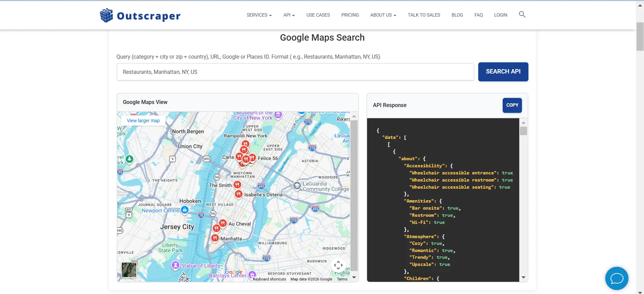Expand the Services dropdown menu

259,15
